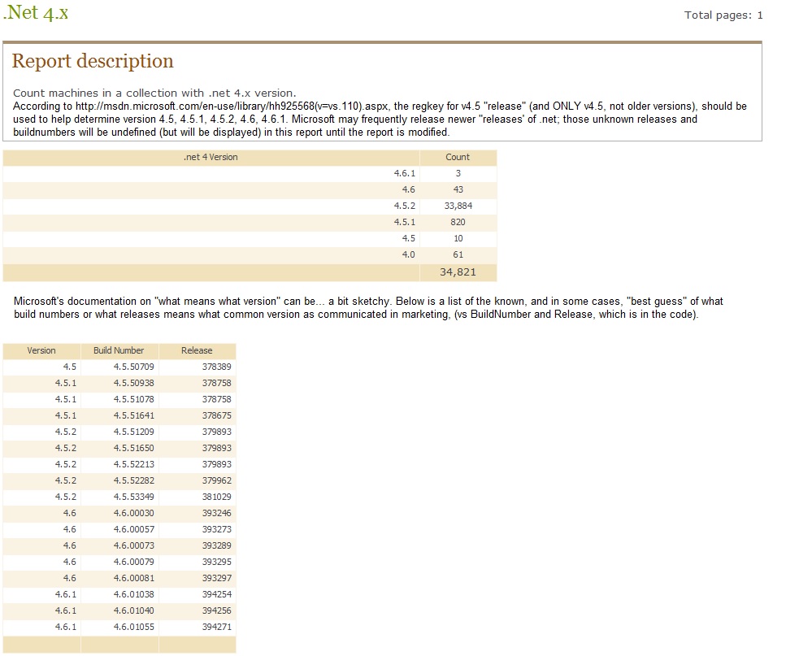Image resolution: width=812 pixels, height=656 pixels.
Task: Select build number 4.5.50709
Action: tap(133, 367)
